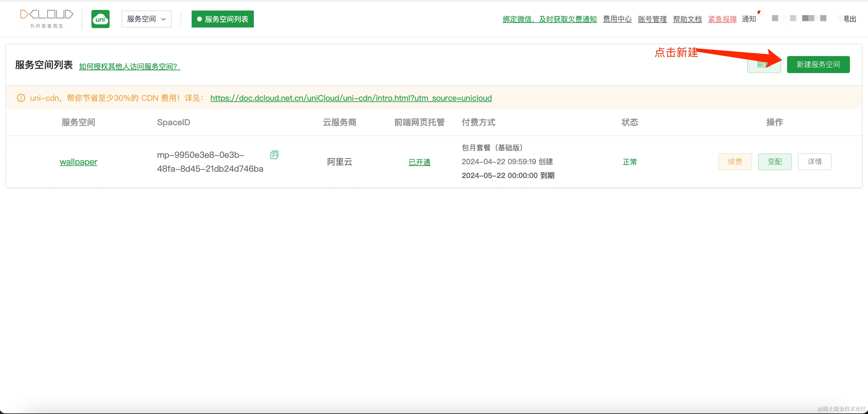Click the darkest gray icon in top toolbar
The width and height of the screenshot is (868, 414).
(805, 18)
